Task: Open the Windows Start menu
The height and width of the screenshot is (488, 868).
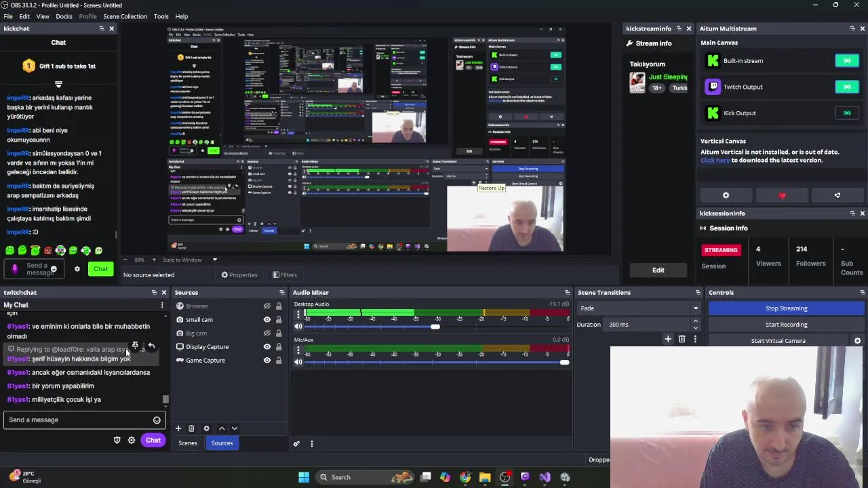Action: (304, 477)
